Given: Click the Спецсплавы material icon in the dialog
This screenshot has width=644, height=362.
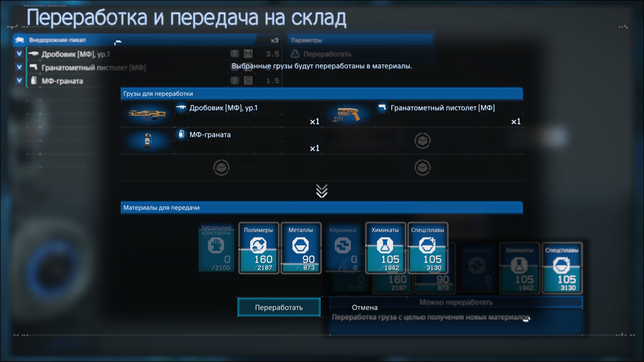Looking at the screenshot, I should point(427,245).
